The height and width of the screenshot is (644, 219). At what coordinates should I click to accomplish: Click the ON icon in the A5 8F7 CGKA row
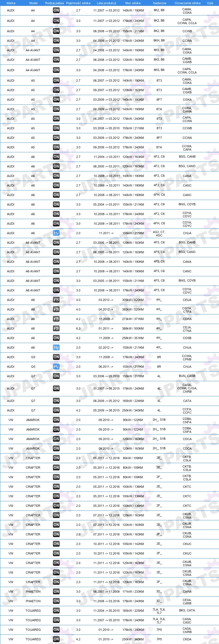[x=56, y=100]
